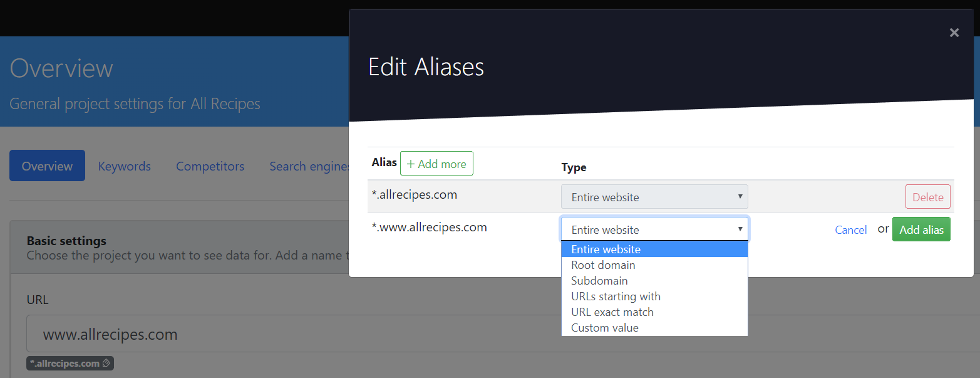Switch to the Competitors tab

click(210, 166)
